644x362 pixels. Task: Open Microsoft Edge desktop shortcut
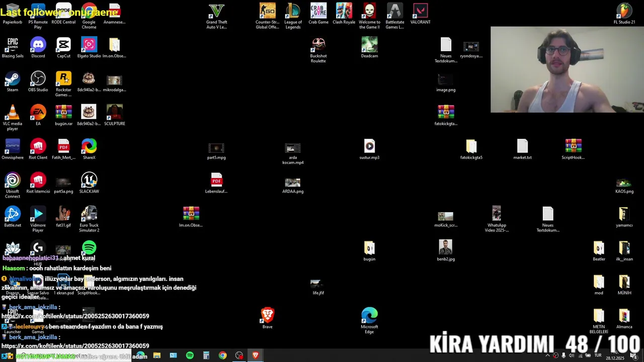click(x=369, y=320)
